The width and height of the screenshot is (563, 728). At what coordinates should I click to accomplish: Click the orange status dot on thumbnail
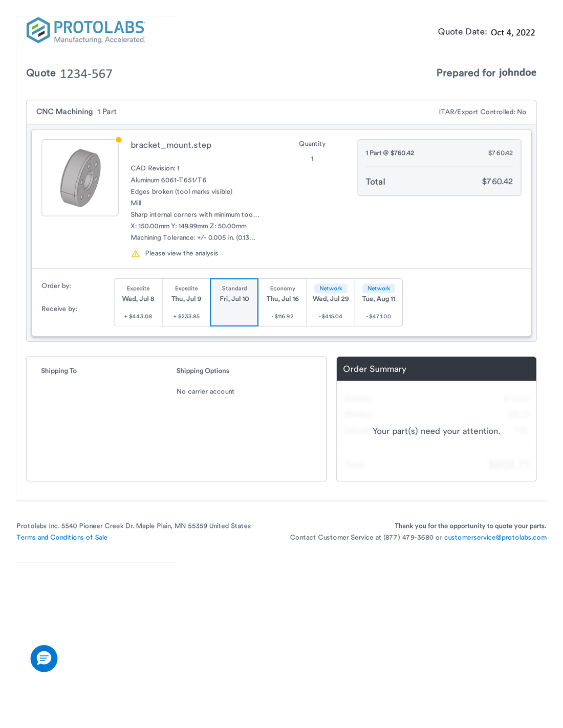(x=119, y=140)
